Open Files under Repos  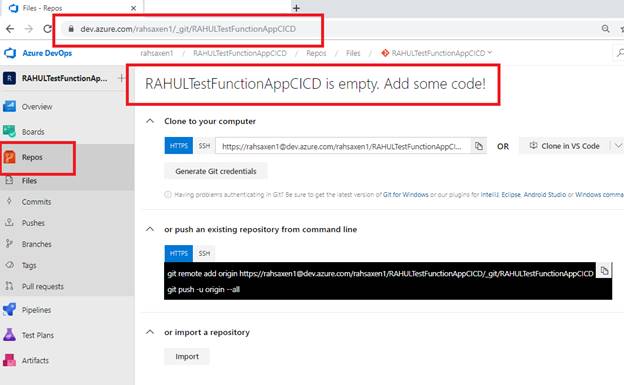[x=29, y=181]
